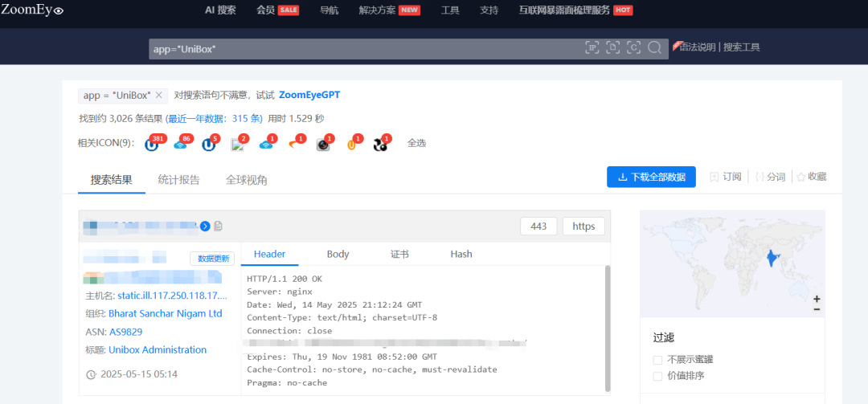868x404 pixels.
Task: Click the blue arrow next to blurred IP
Action: 205,226
